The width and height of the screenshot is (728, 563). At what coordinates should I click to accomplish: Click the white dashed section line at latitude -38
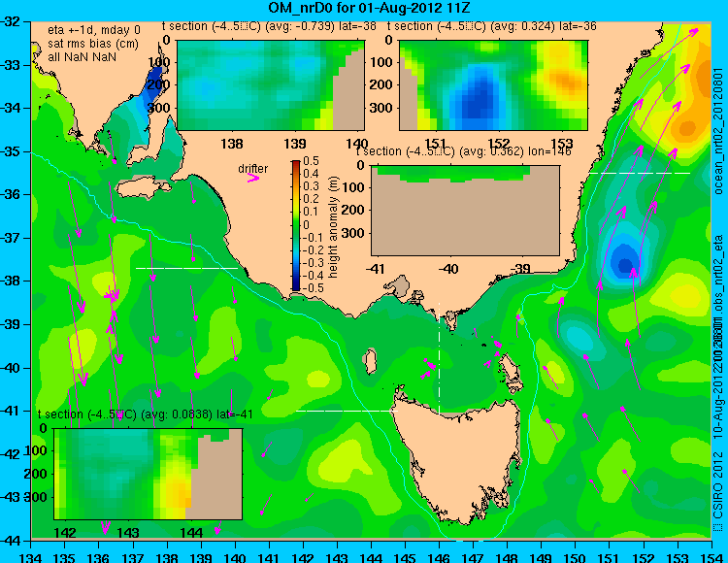point(186,268)
